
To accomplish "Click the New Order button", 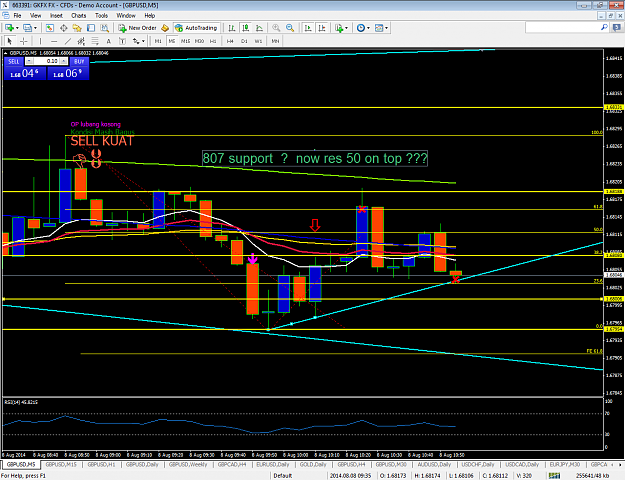I will 137,28.
